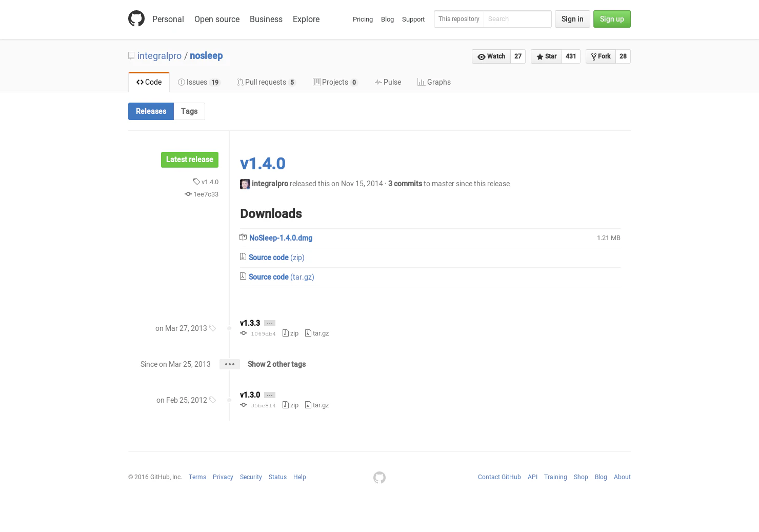Click the dmg package icon
This screenshot has height=532, width=759.
click(x=243, y=237)
